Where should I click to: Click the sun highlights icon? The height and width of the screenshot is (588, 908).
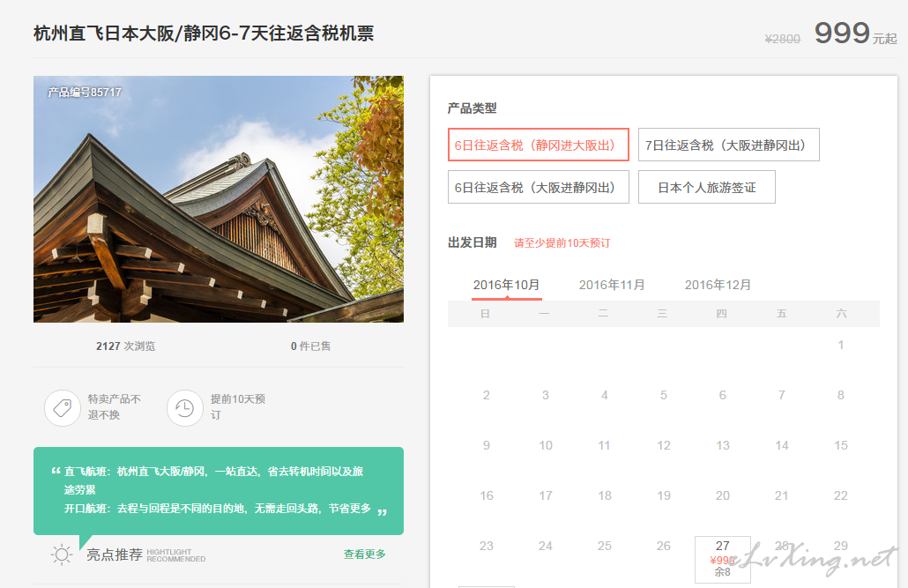(62, 555)
